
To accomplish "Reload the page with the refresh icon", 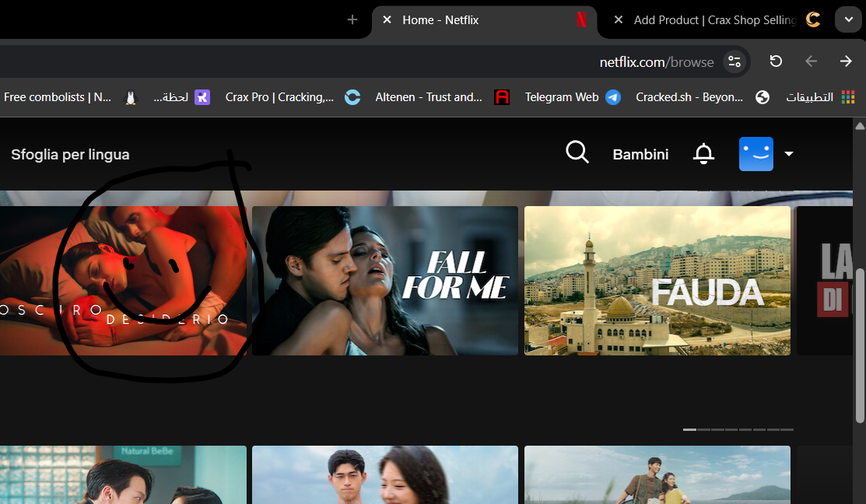I will pyautogui.click(x=776, y=61).
